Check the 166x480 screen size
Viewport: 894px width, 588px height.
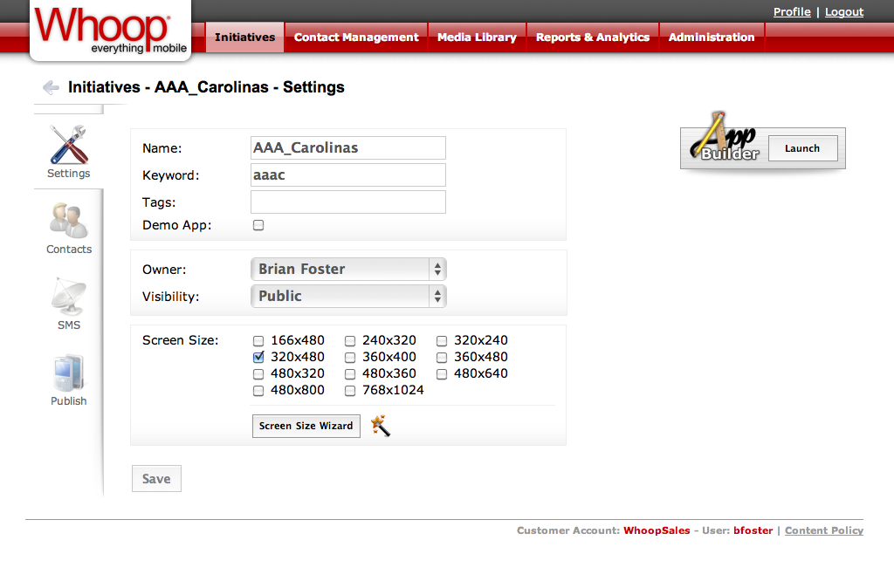[x=258, y=341]
